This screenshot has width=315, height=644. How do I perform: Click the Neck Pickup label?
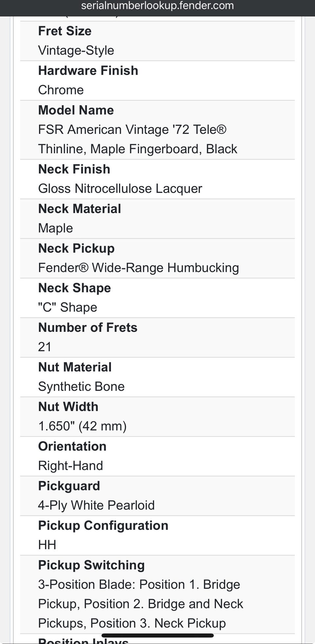tap(76, 248)
